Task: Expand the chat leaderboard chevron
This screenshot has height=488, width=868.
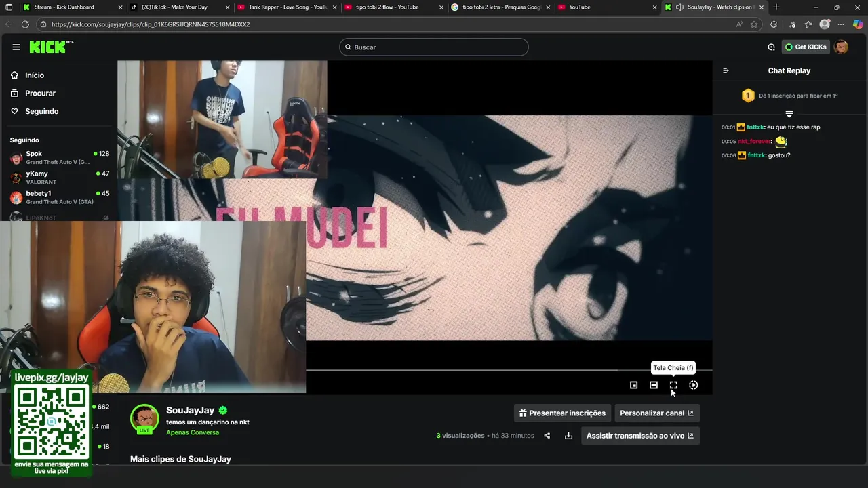Action: [789, 114]
